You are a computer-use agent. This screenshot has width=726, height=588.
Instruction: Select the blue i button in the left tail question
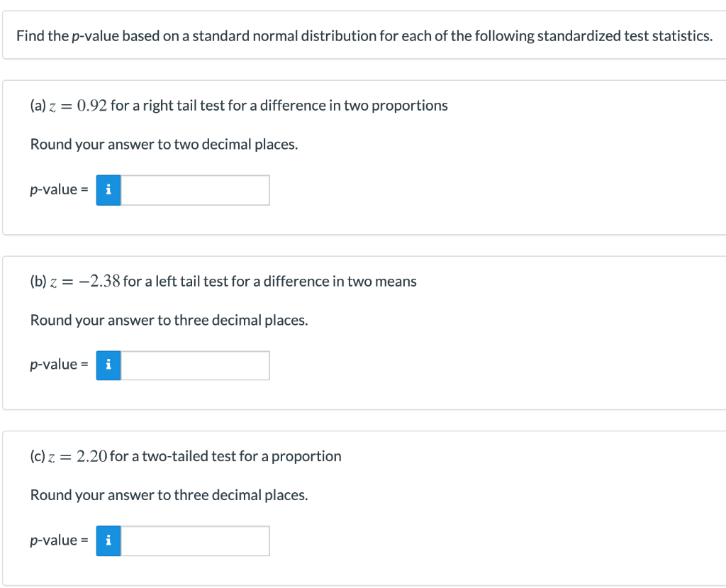(108, 365)
